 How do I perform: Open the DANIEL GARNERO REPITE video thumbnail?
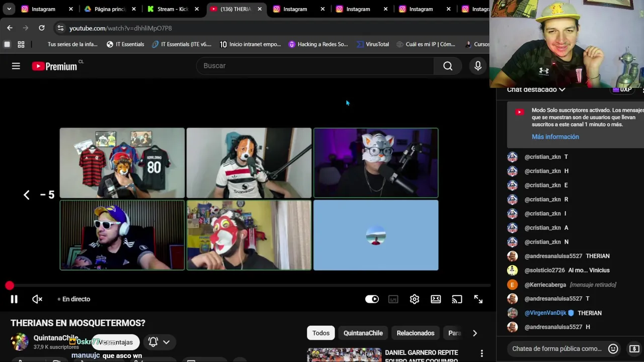[x=344, y=355]
